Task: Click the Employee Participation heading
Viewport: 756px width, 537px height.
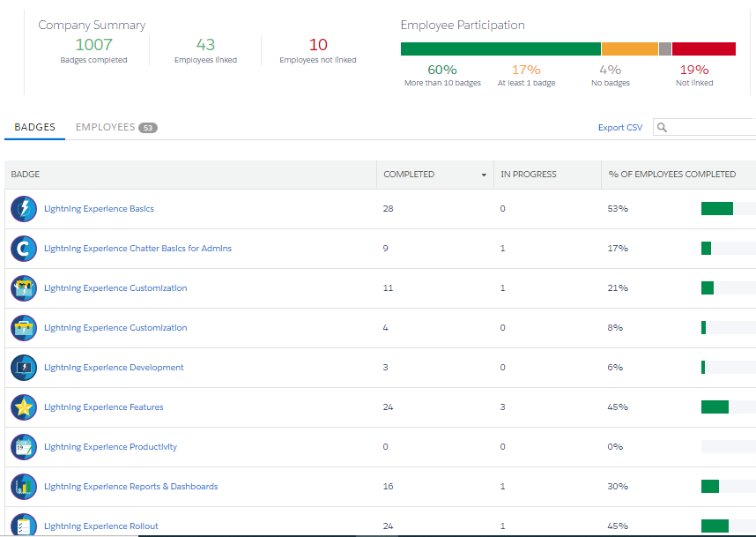Action: (463, 25)
